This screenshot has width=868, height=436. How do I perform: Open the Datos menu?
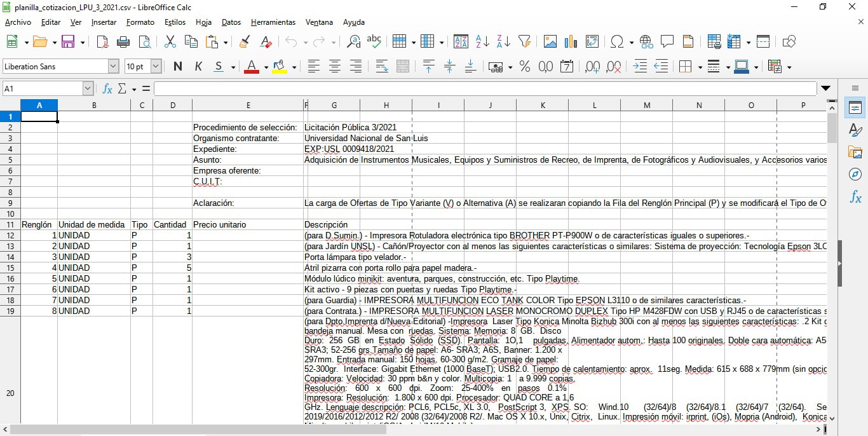(231, 22)
